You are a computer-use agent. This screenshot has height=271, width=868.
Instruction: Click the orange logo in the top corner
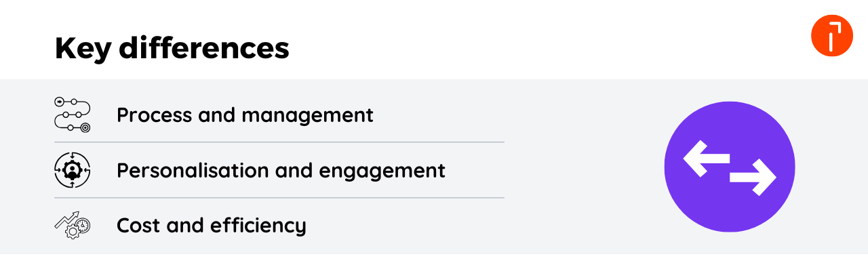(831, 35)
